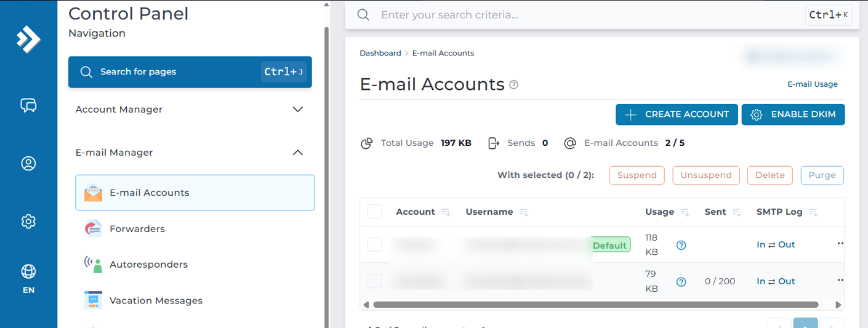Click the help icon beside E-mail Accounts title
The width and height of the screenshot is (868, 328).
[x=514, y=85]
